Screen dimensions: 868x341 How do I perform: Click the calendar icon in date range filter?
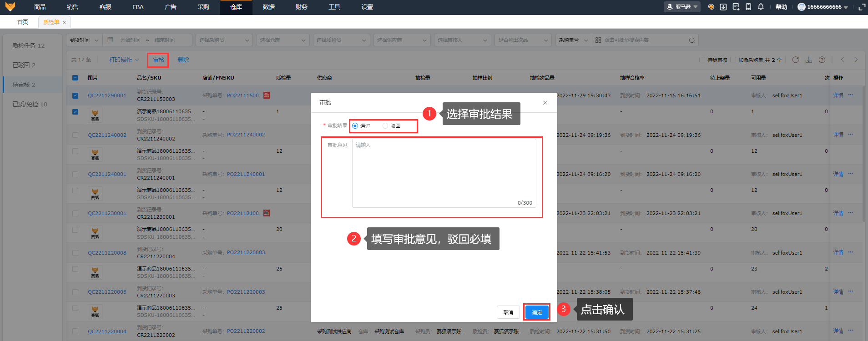pos(110,40)
